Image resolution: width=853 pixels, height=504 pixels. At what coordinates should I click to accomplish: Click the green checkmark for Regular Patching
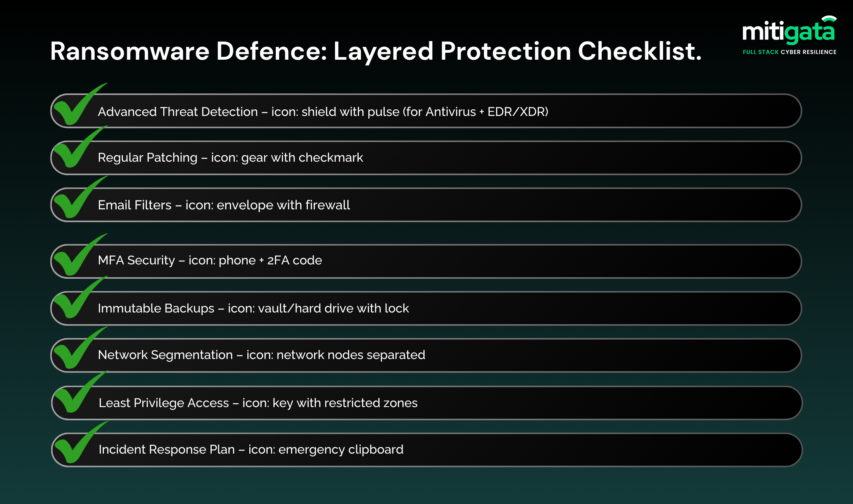[x=76, y=150]
